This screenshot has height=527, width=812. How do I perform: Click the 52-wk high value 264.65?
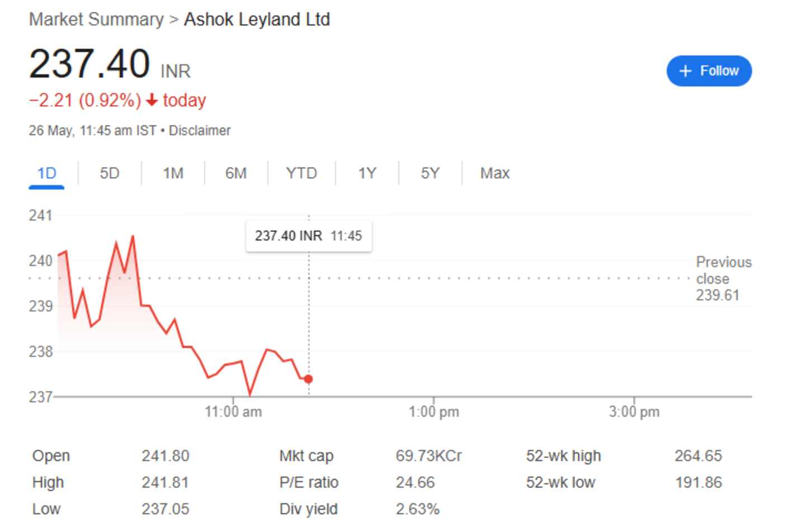700,456
